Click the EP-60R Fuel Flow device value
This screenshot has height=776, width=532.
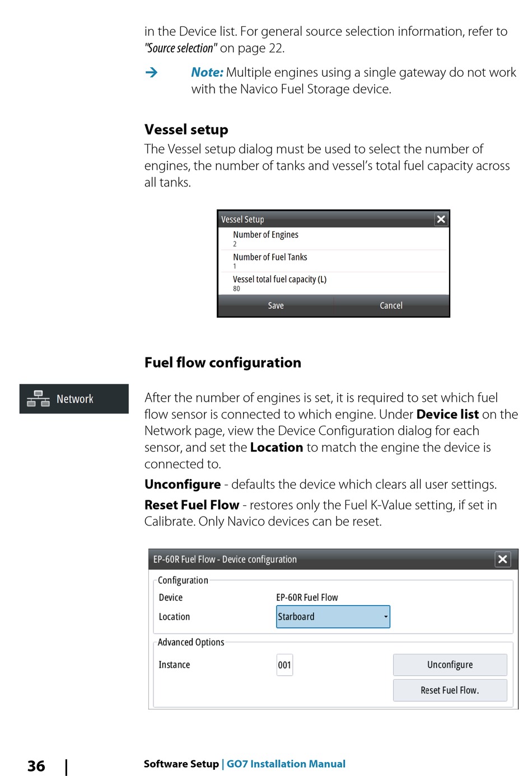point(307,597)
